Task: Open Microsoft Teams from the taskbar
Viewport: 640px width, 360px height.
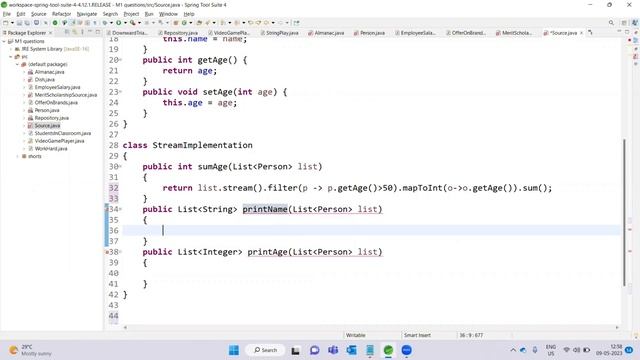Action: coord(333,350)
